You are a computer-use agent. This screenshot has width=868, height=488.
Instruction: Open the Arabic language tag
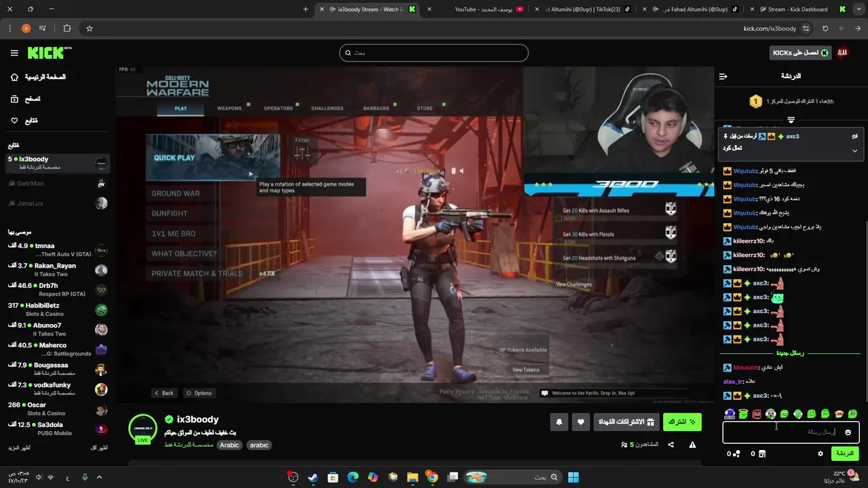pyautogui.click(x=229, y=445)
